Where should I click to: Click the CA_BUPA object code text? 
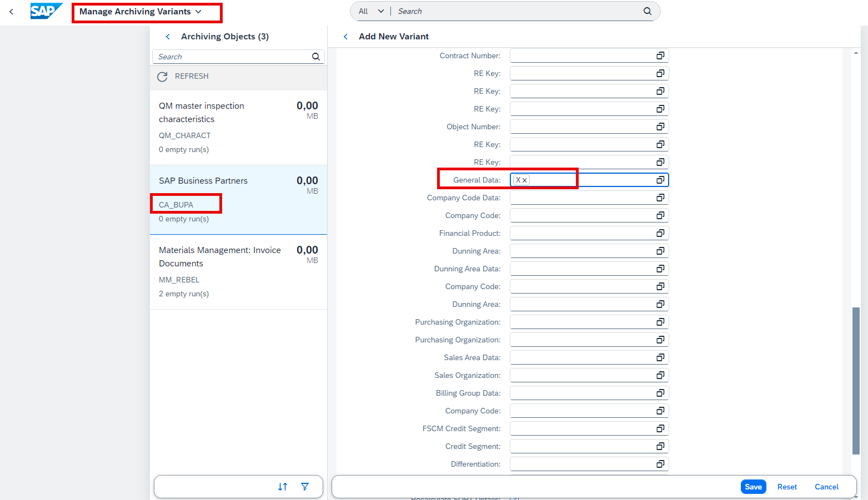[x=176, y=205]
